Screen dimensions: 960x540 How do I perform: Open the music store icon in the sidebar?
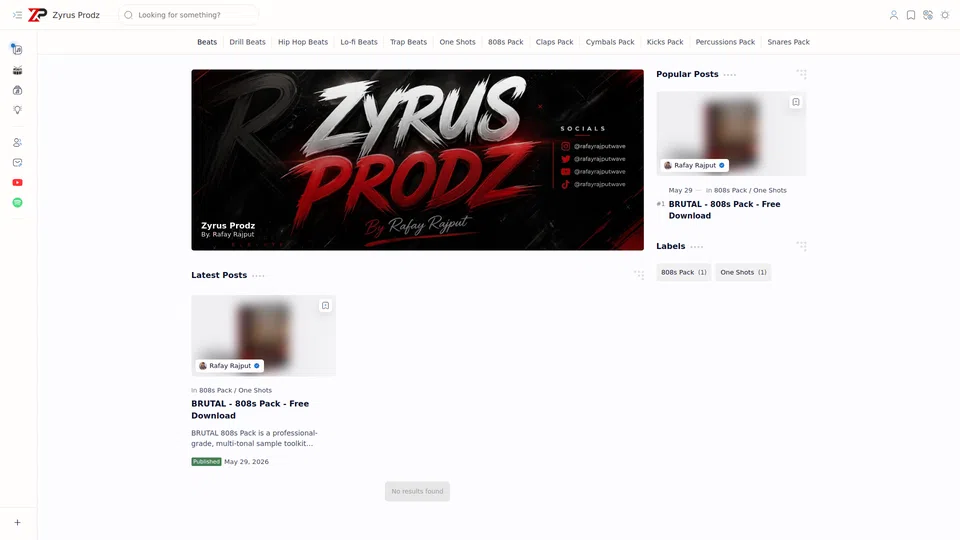pos(17,91)
